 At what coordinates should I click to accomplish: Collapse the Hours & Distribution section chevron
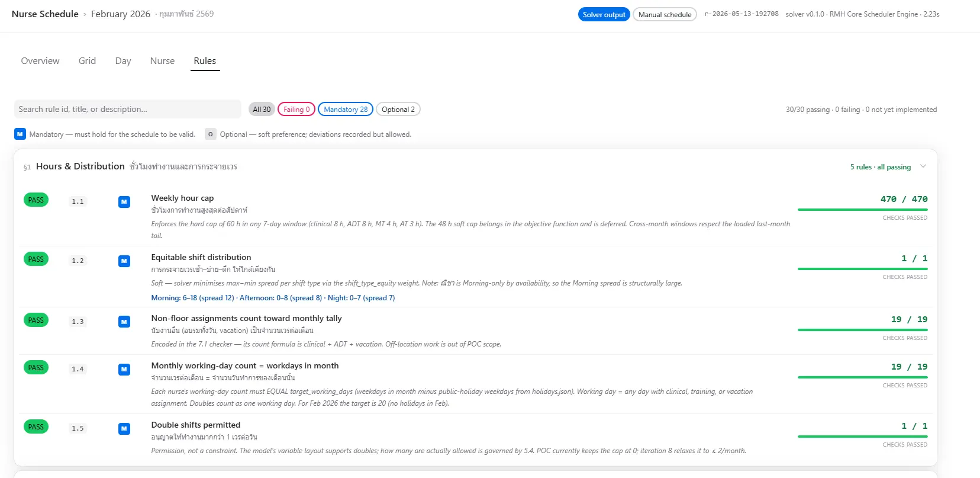pyautogui.click(x=923, y=166)
